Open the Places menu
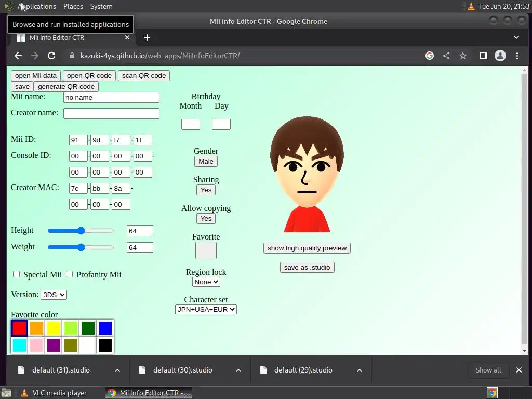 click(73, 6)
